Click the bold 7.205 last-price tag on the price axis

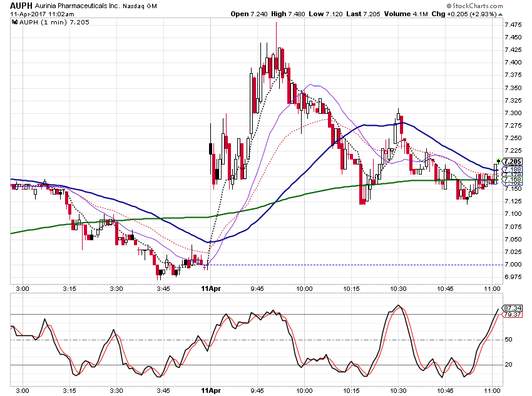(x=513, y=161)
